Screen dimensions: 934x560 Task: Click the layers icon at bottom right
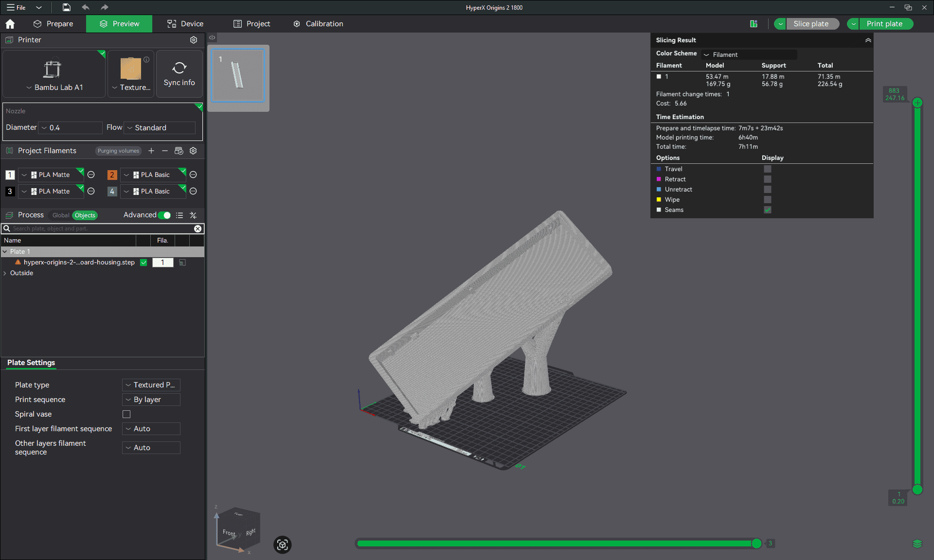pos(917,543)
